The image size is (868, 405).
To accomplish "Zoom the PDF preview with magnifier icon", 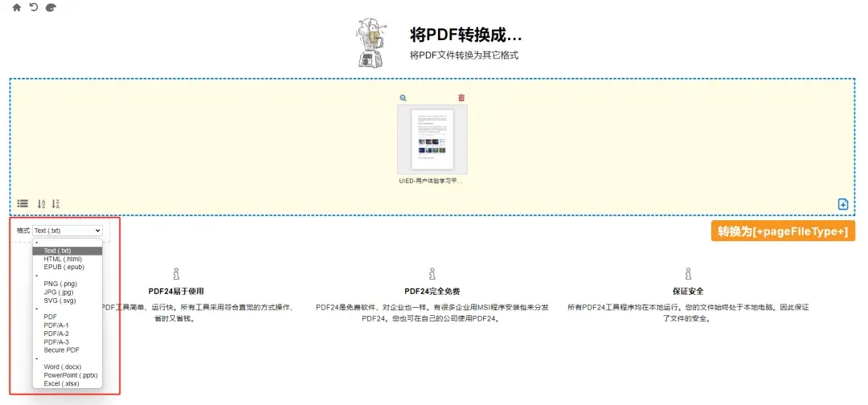I will [x=403, y=98].
